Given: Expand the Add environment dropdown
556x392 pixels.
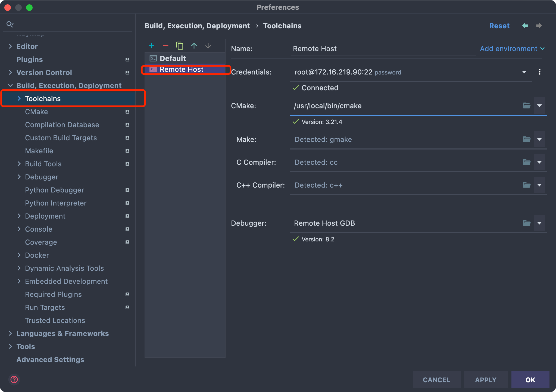Looking at the screenshot, I should [x=512, y=49].
